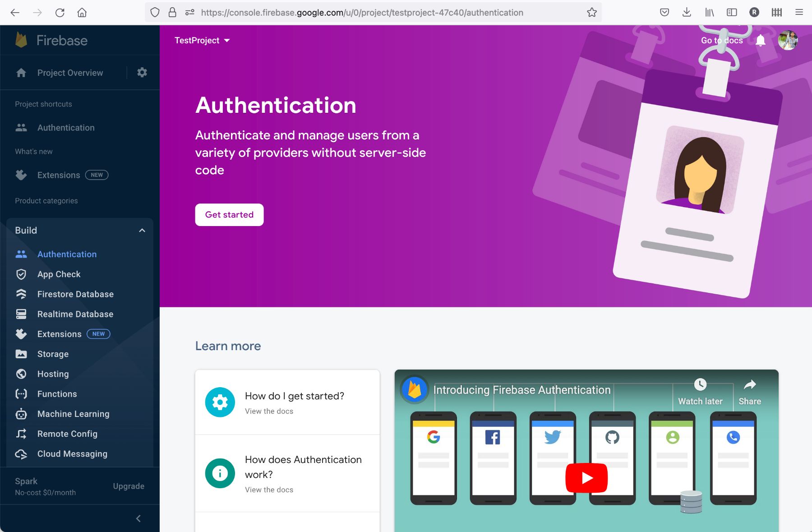Bookmark this page with star icon

click(592, 13)
